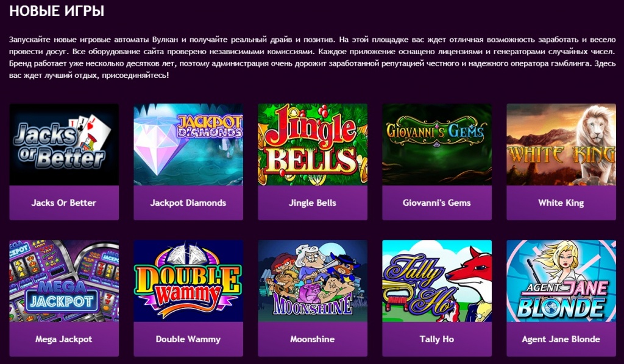Open the Jacks Or Better game thumbnail
This screenshot has width=624, height=364.
(64, 145)
